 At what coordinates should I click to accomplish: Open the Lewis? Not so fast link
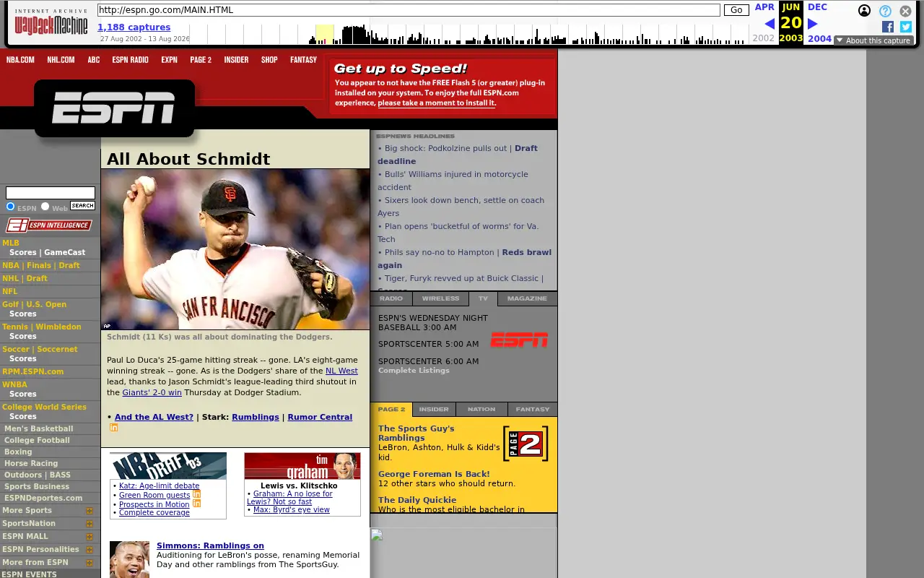click(279, 501)
